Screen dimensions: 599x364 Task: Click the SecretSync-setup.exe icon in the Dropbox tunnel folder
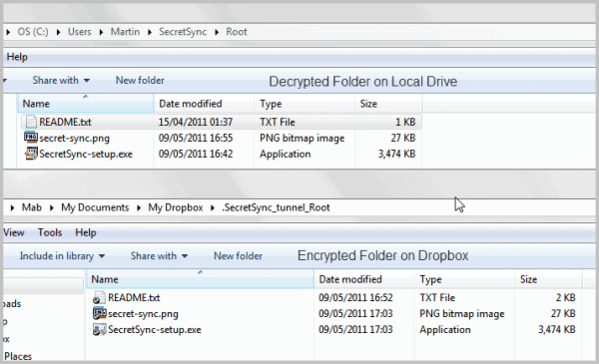tap(99, 330)
